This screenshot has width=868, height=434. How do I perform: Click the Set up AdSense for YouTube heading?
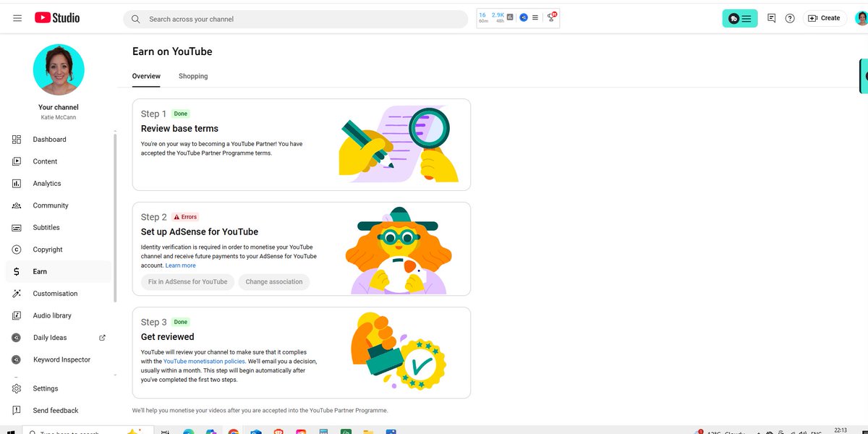pyautogui.click(x=200, y=232)
